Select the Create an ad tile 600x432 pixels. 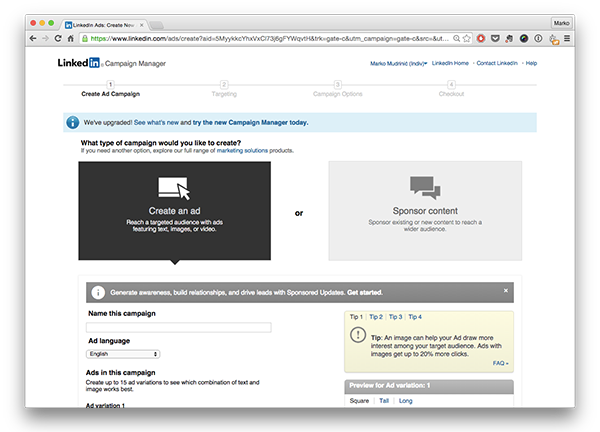(174, 211)
